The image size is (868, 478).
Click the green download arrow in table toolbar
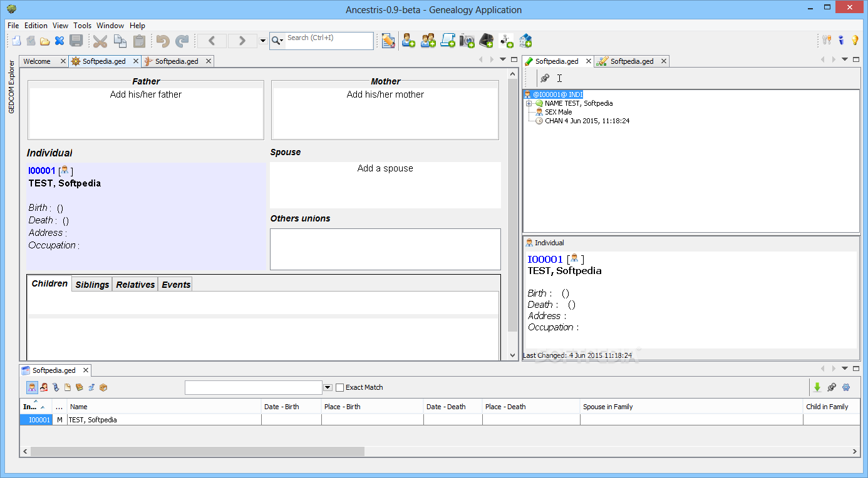pos(817,387)
